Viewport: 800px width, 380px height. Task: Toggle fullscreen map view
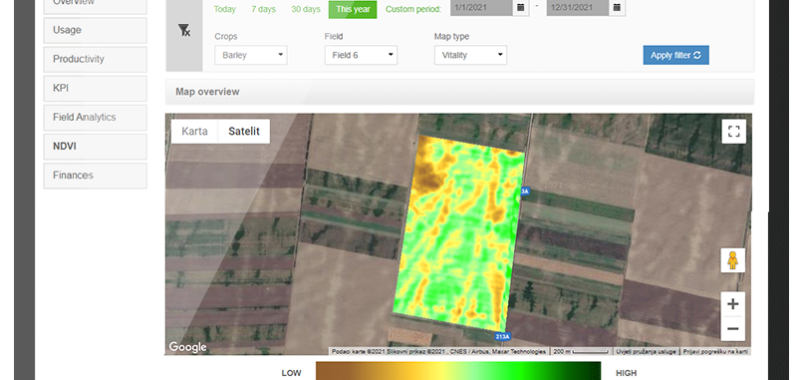734,132
